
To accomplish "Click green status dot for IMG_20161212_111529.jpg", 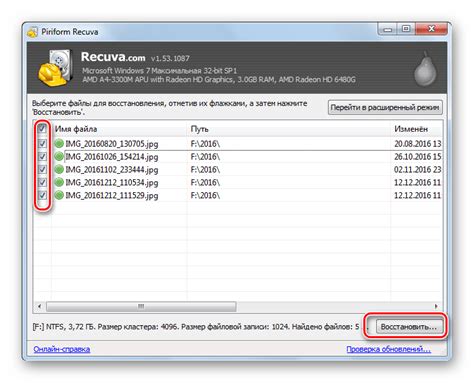I will pyautogui.click(x=59, y=195).
